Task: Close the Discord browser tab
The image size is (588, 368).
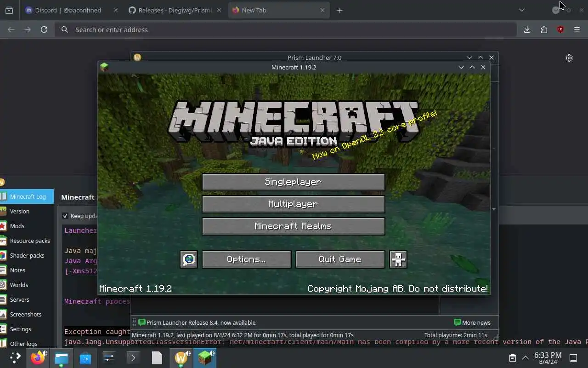Action: click(x=115, y=10)
